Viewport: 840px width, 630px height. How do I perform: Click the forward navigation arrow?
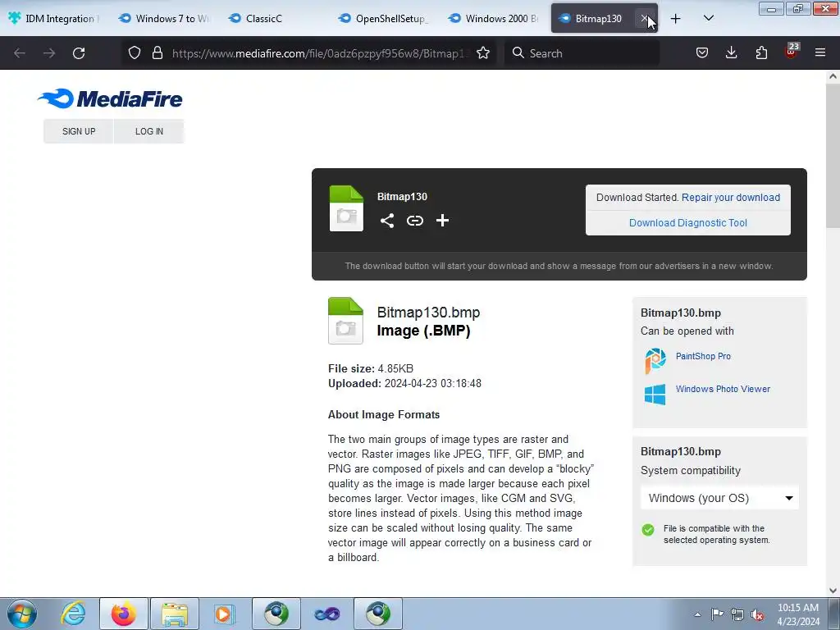(49, 53)
